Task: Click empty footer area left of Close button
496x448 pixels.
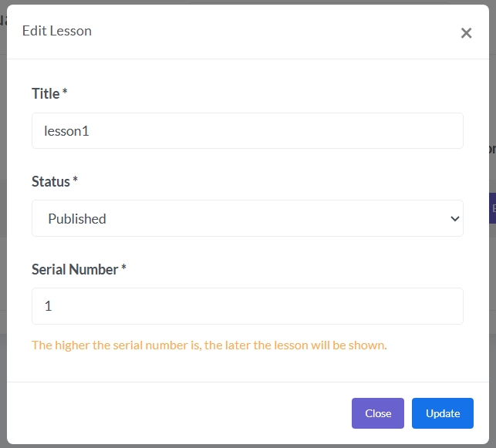Action: coord(177,413)
